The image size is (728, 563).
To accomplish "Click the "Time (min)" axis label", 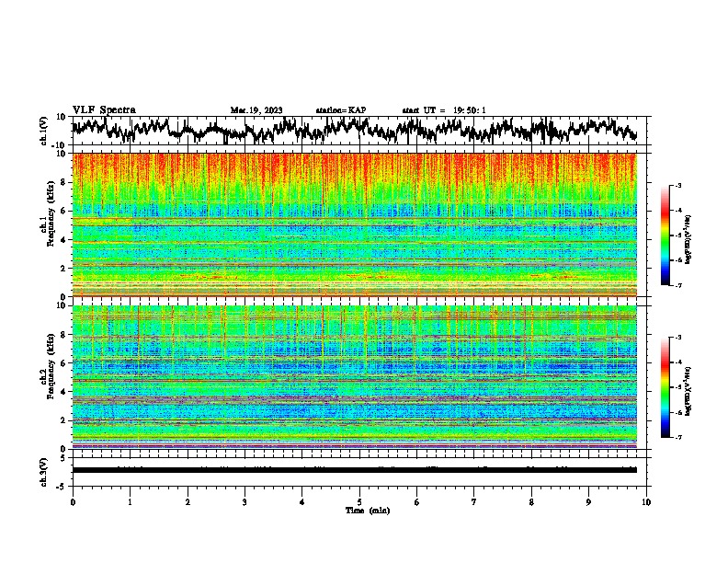I will (368, 511).
